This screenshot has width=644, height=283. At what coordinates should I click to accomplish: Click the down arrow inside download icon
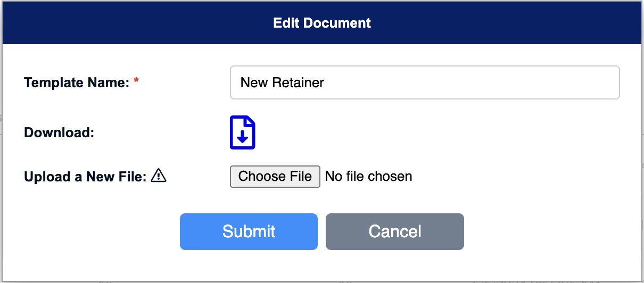click(243, 137)
